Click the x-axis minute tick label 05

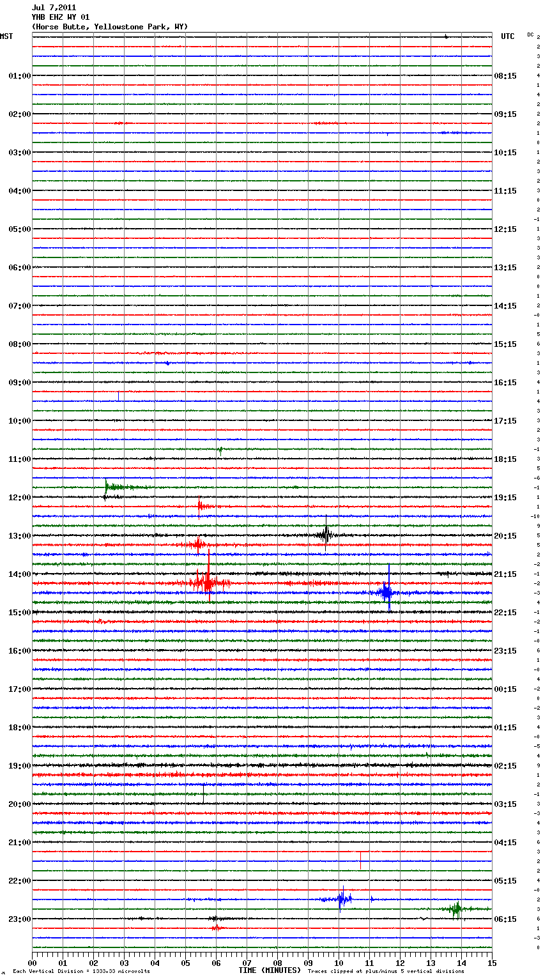click(x=185, y=963)
